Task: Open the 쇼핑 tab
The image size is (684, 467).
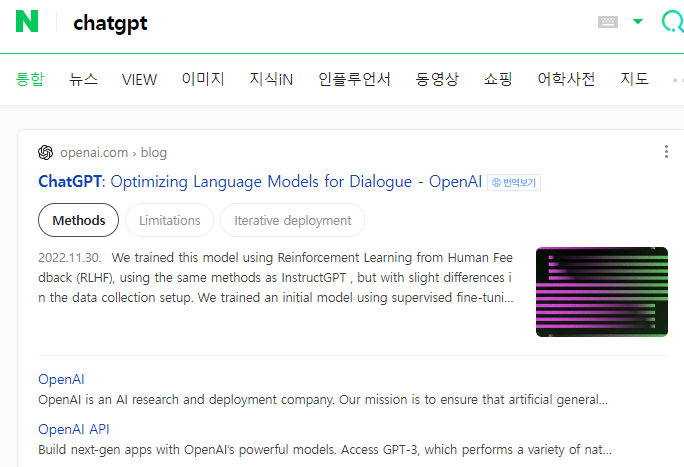Action: 498,79
